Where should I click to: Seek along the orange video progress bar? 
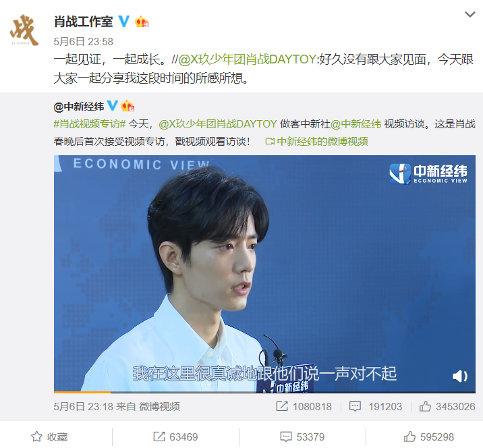(264, 392)
